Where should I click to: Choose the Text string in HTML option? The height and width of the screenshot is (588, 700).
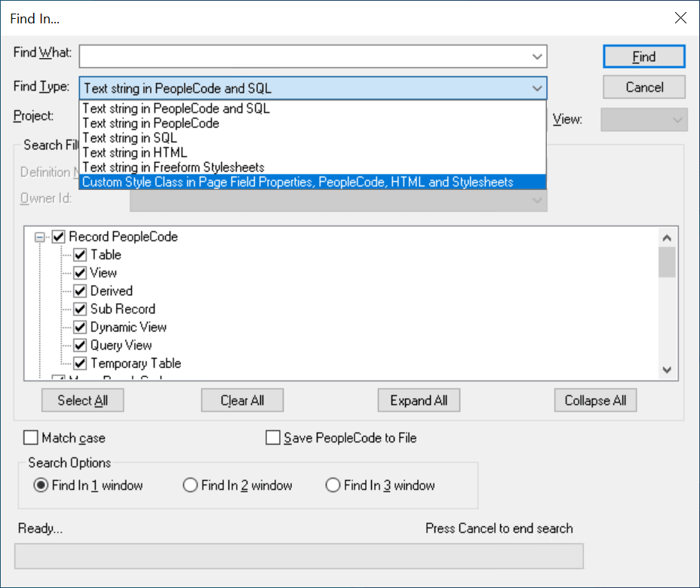click(312, 152)
